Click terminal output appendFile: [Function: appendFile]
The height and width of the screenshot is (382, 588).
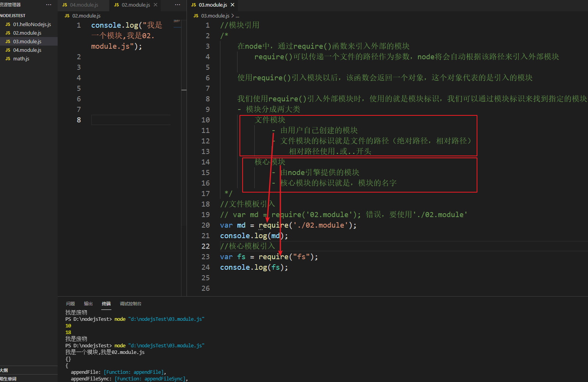(118, 372)
